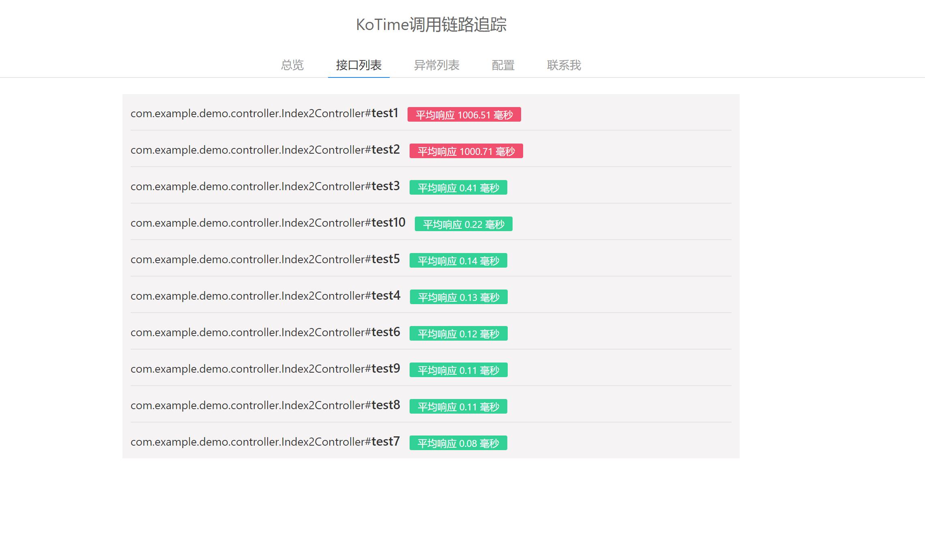
Task: Click the red 1006.51 毫秒 response badge
Action: (464, 115)
